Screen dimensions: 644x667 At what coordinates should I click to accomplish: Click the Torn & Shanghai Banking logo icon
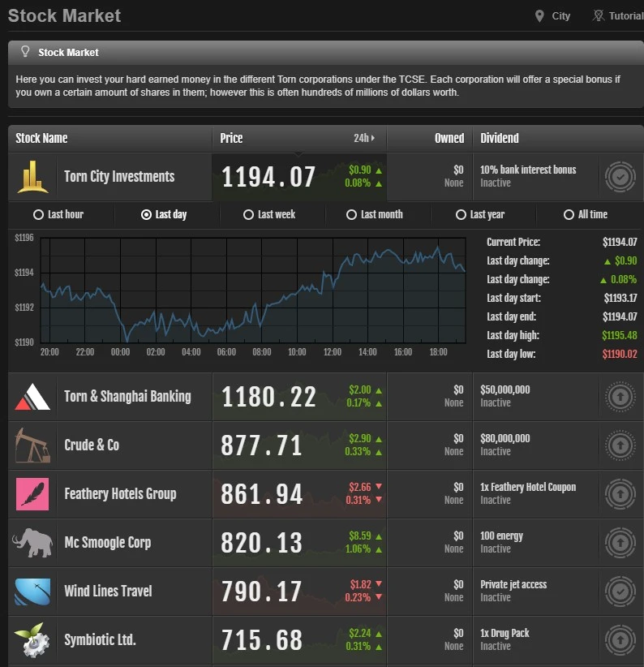pos(32,397)
